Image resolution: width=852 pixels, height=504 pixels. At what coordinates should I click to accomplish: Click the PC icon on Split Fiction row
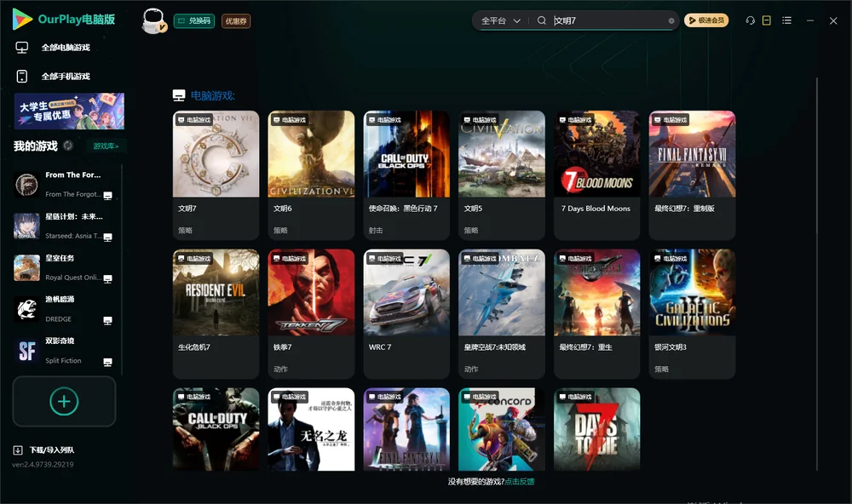107,363
